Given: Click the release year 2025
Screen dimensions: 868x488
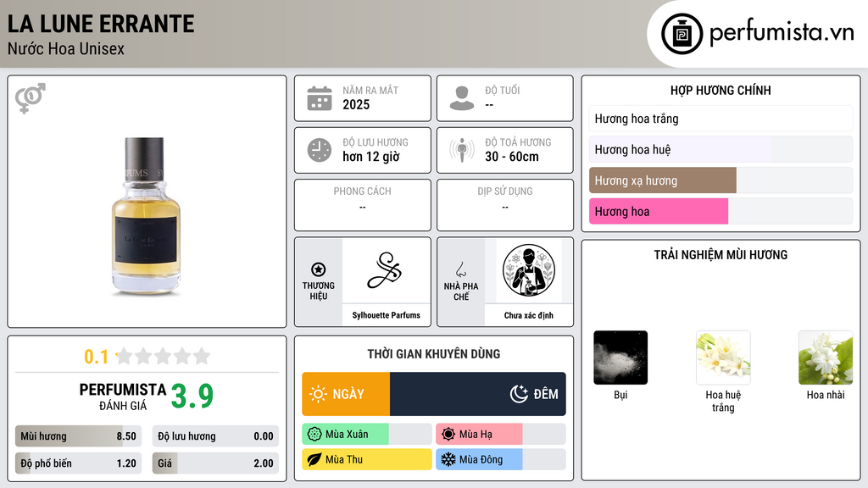Looking at the screenshot, I should click(356, 104).
